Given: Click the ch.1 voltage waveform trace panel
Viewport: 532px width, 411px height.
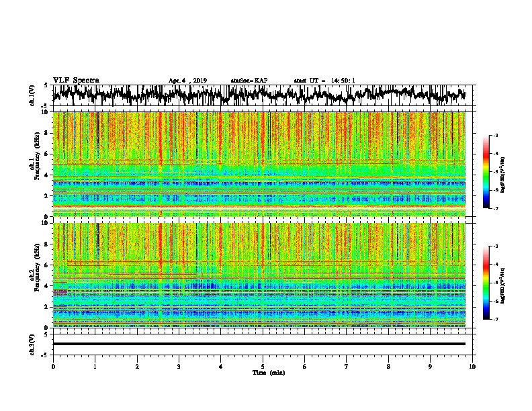Looking at the screenshot, I should pyautogui.click(x=262, y=95).
